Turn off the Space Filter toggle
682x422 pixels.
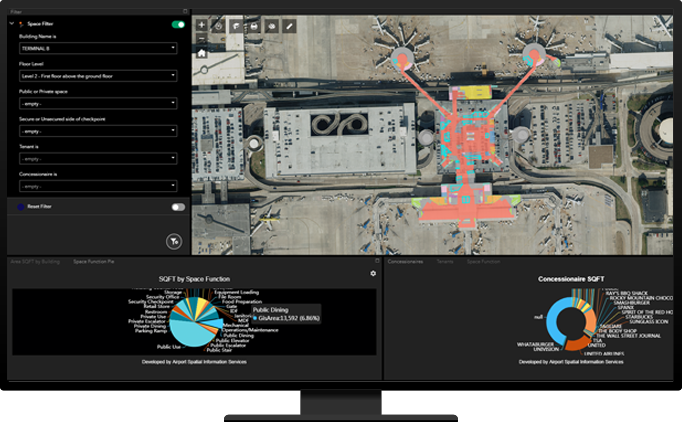pyautogui.click(x=178, y=24)
